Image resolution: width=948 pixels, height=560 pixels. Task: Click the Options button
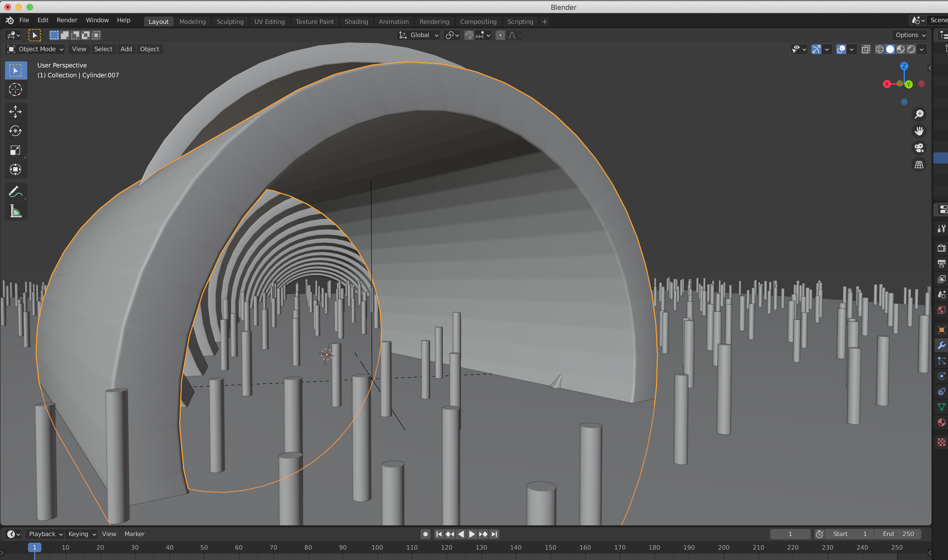tap(910, 35)
